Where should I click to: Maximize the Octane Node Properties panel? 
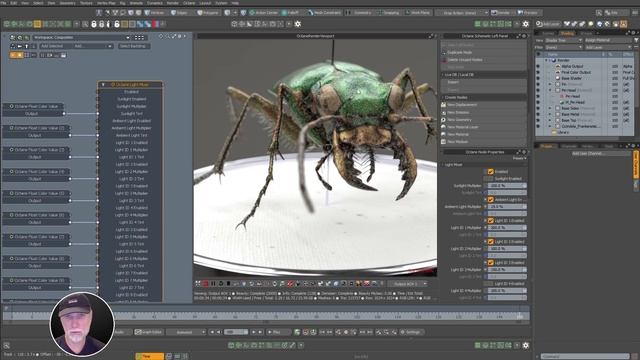pos(519,152)
